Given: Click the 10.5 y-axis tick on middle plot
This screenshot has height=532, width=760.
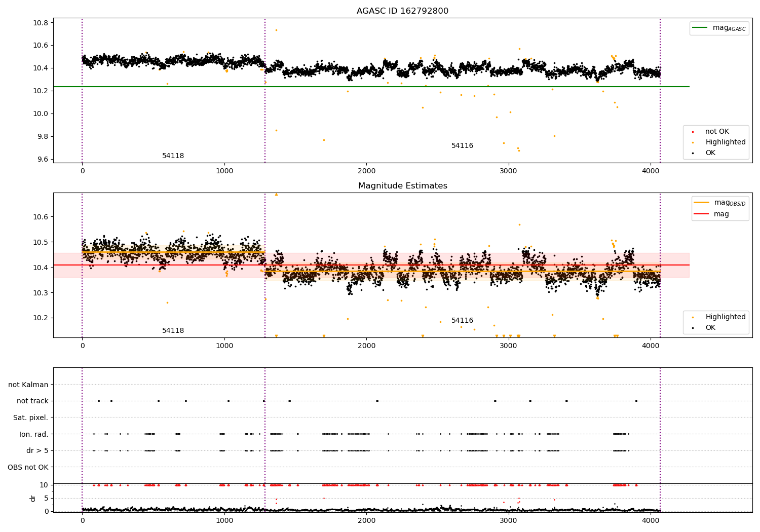Looking at the screenshot, I should coord(41,243).
